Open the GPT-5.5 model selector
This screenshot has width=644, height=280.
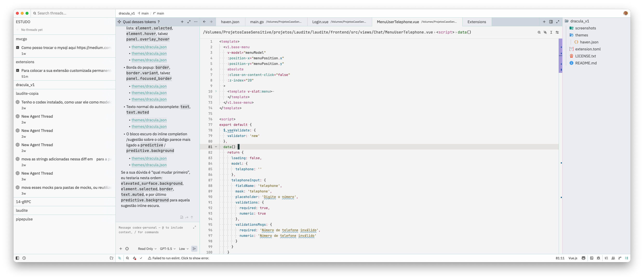tap(168, 249)
